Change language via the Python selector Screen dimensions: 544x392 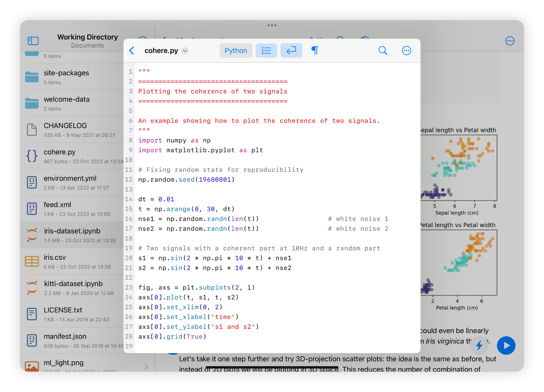[x=236, y=51]
